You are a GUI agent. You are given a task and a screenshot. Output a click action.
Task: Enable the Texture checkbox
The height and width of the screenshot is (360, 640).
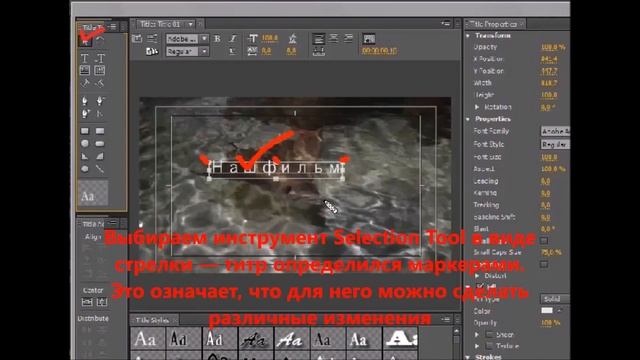click(x=489, y=346)
